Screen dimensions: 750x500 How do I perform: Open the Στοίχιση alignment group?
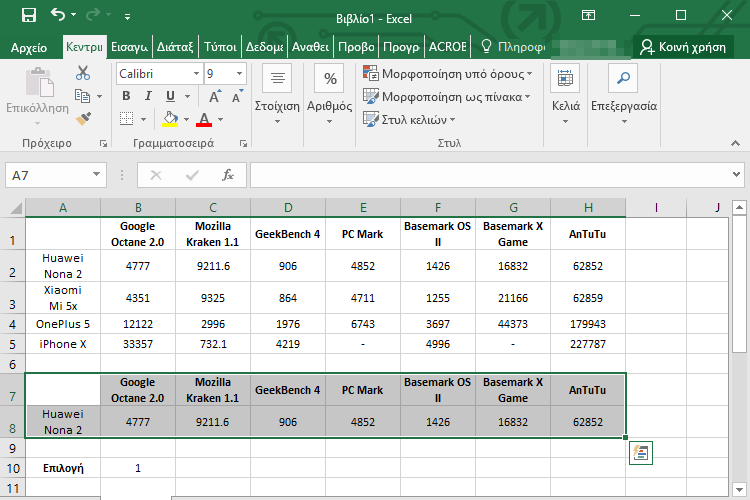[x=277, y=95]
